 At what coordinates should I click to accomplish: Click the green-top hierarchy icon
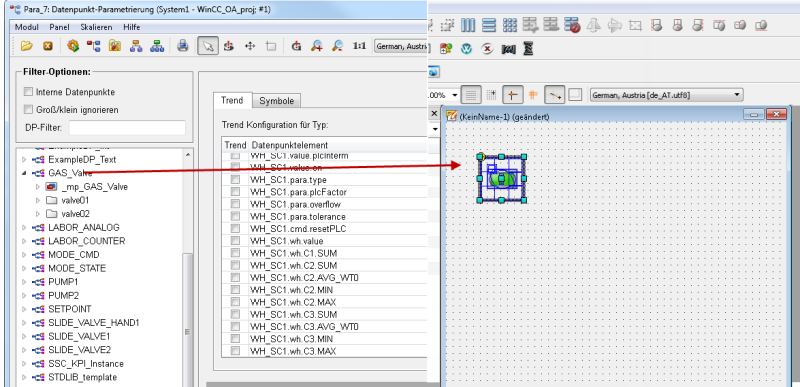point(157,46)
